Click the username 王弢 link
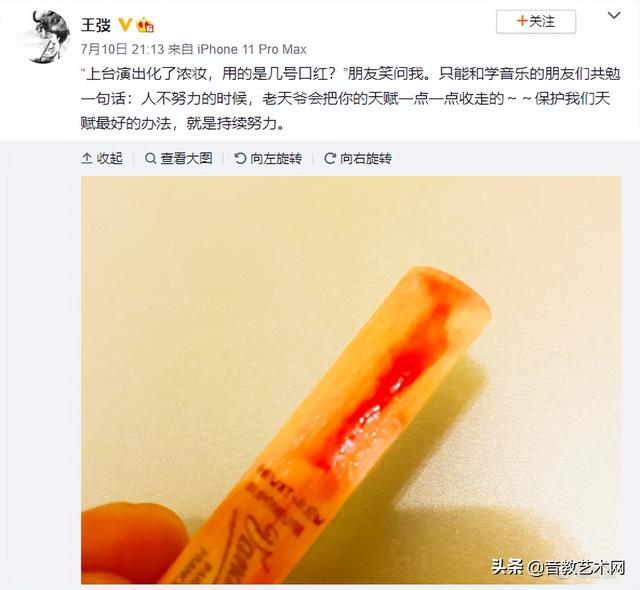Screen dimensions: 640x590 pos(96,25)
